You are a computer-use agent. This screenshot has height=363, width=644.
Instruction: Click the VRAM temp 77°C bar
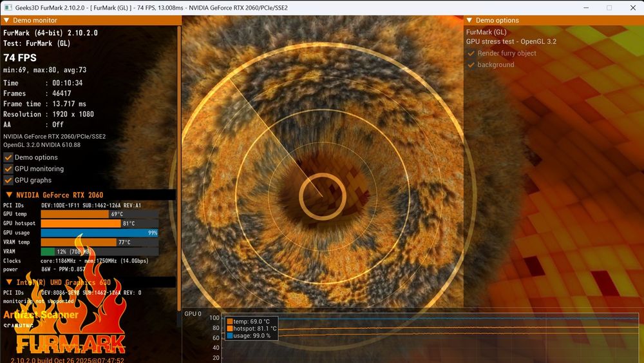(99, 242)
